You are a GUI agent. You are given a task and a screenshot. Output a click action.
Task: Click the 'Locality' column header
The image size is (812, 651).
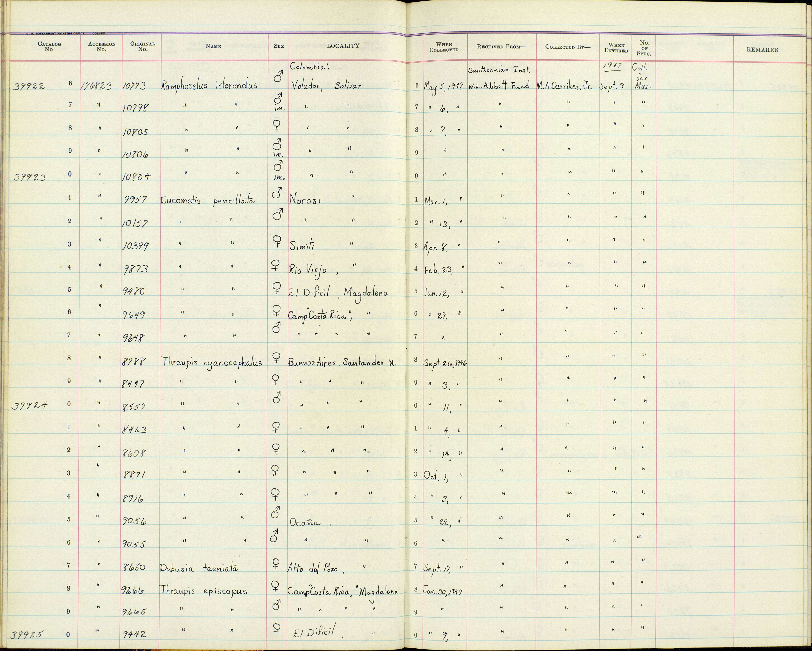tap(343, 46)
